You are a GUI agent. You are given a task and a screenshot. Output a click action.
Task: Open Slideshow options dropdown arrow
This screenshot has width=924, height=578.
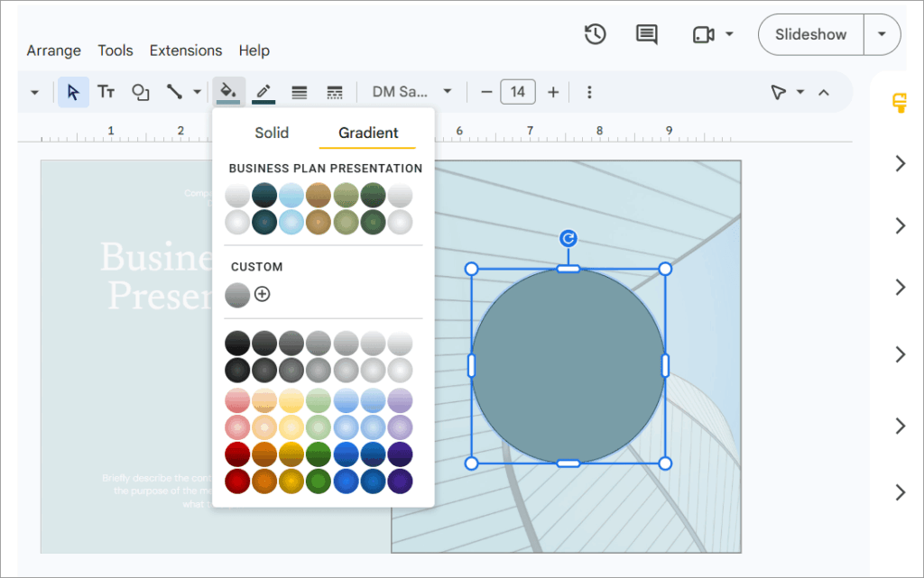pyautogui.click(x=882, y=34)
